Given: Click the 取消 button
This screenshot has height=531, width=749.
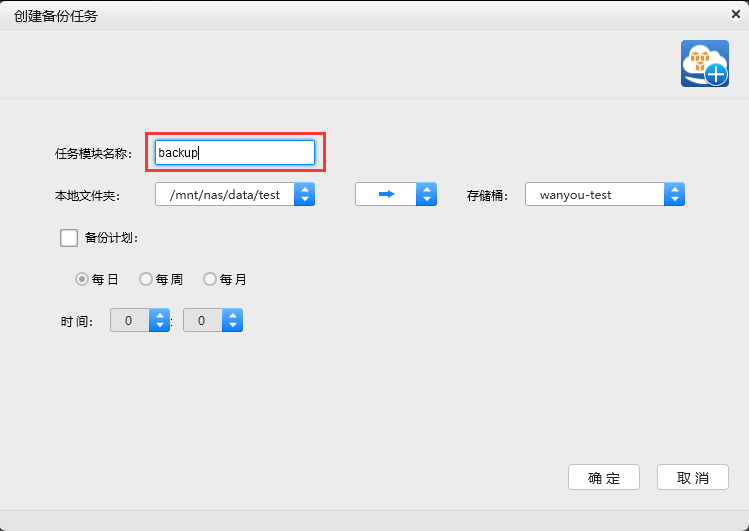Looking at the screenshot, I should 693,477.
